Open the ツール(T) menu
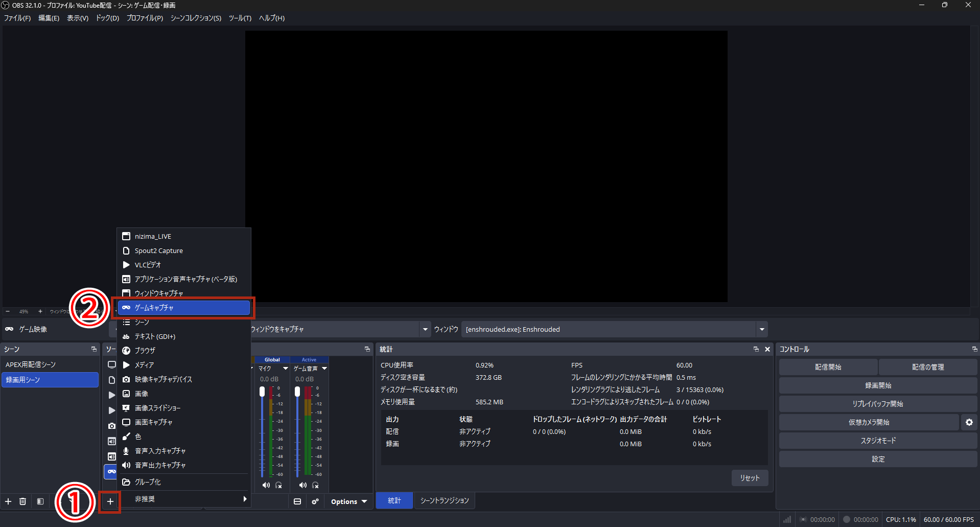The image size is (980, 527). [x=240, y=18]
